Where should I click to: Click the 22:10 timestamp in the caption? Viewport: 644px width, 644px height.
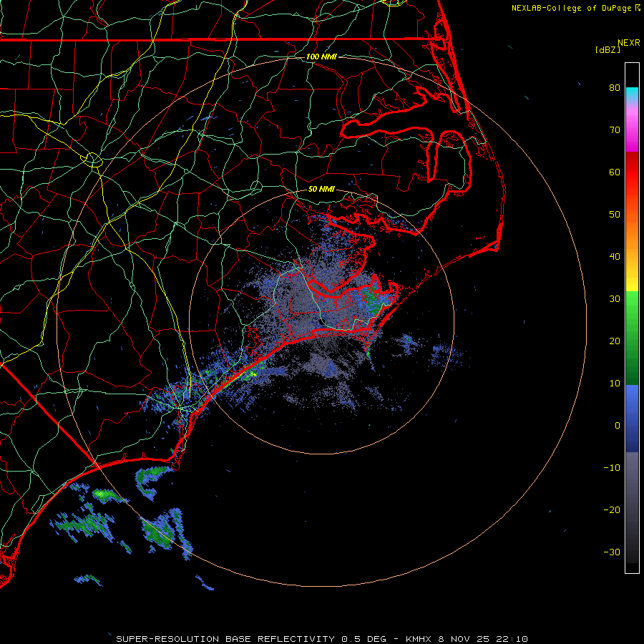[513, 639]
